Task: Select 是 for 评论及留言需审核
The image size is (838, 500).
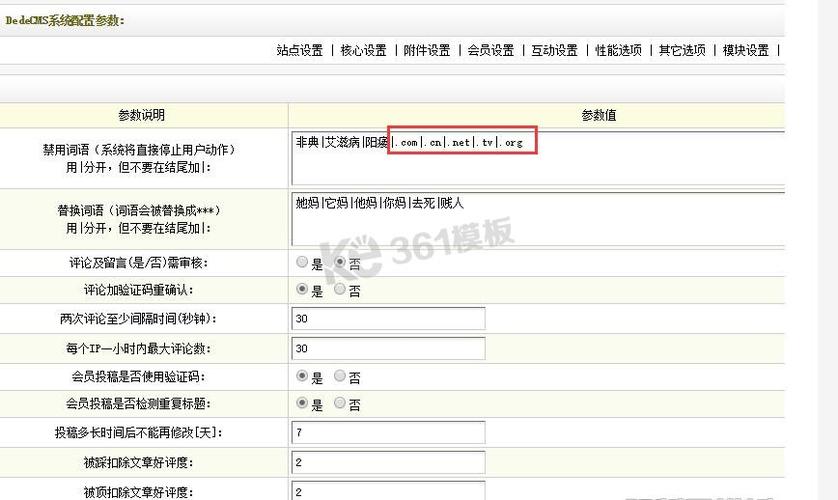Action: pos(302,262)
